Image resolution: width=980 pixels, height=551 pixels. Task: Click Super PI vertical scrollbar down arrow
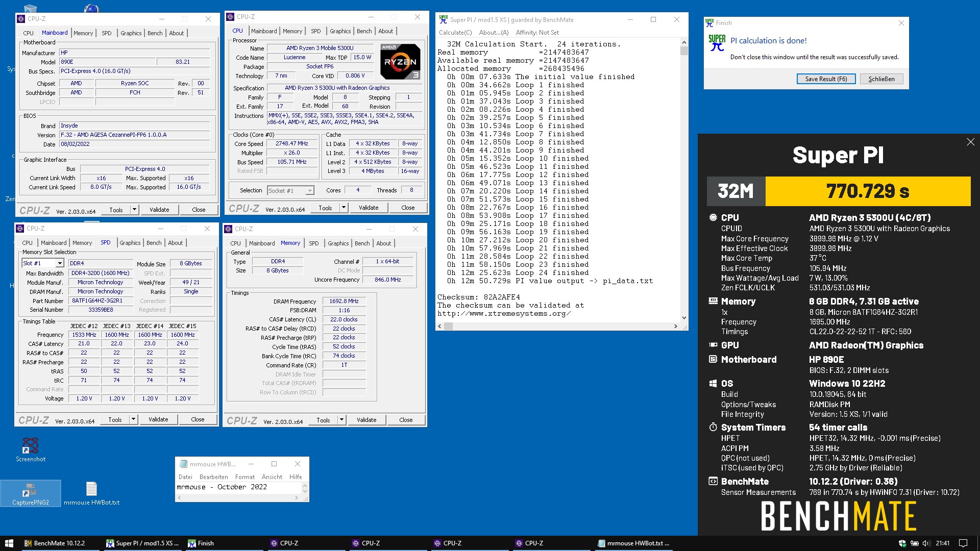click(x=684, y=318)
